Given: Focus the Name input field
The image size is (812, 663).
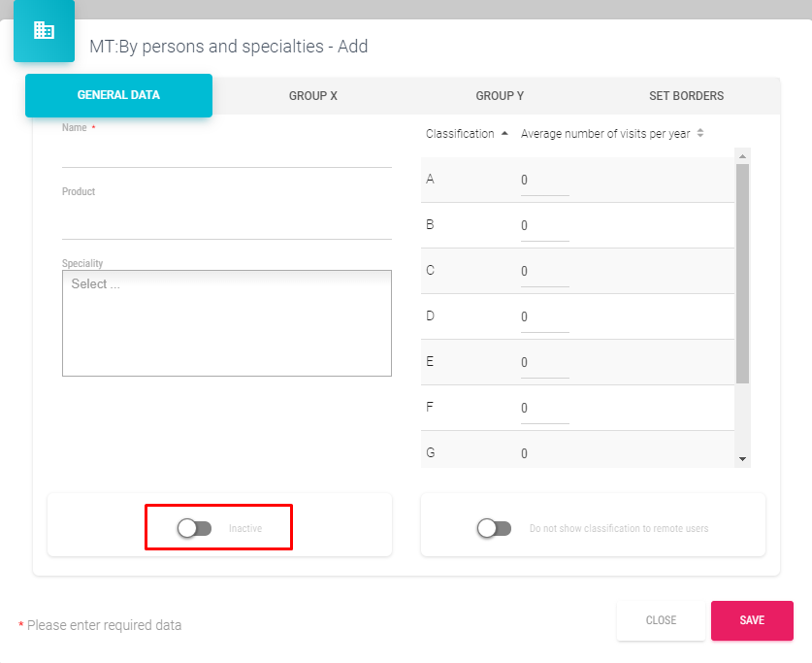Looking at the screenshot, I should click(226, 152).
